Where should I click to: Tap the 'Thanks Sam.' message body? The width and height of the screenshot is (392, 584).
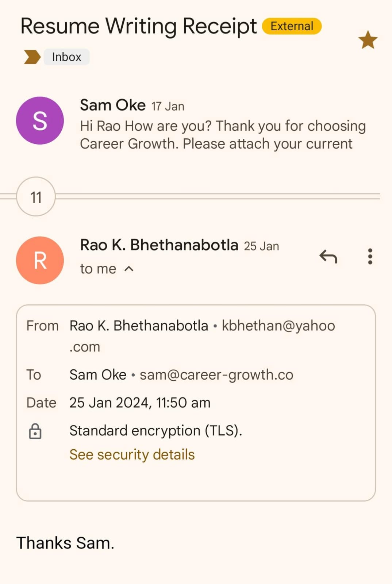pyautogui.click(x=65, y=543)
